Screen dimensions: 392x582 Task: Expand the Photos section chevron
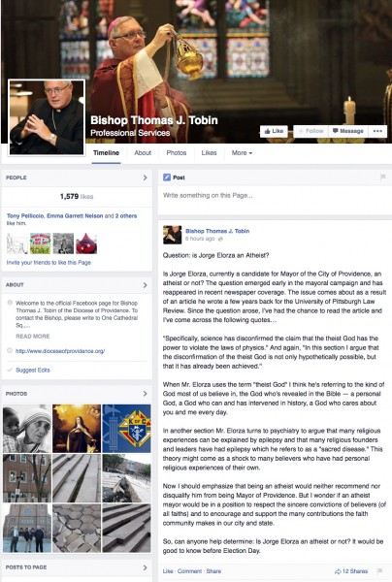click(x=145, y=394)
